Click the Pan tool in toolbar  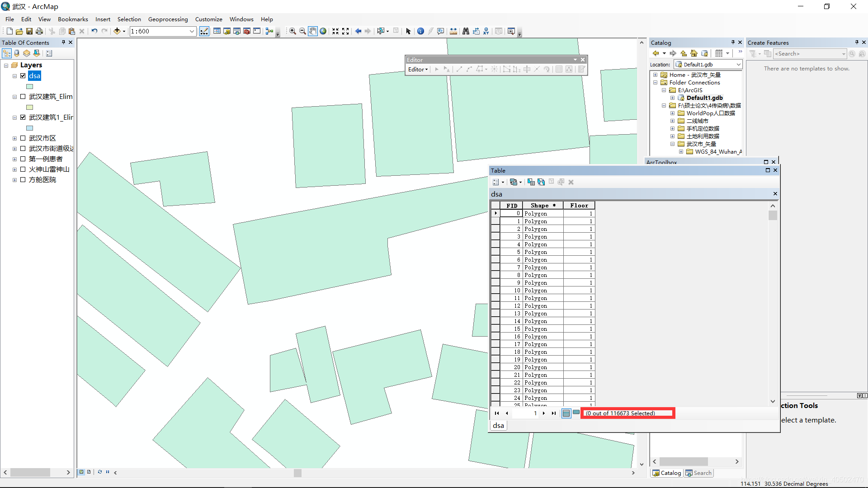(312, 31)
